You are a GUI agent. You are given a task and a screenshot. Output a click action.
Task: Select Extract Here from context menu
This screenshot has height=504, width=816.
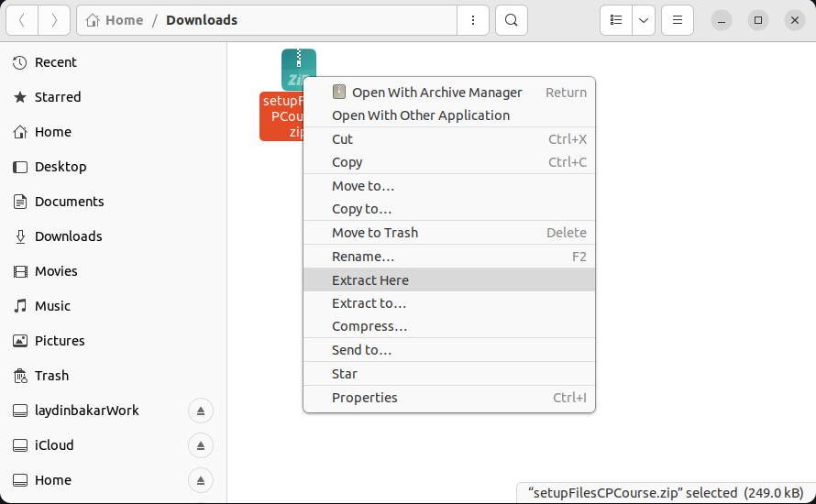[370, 280]
